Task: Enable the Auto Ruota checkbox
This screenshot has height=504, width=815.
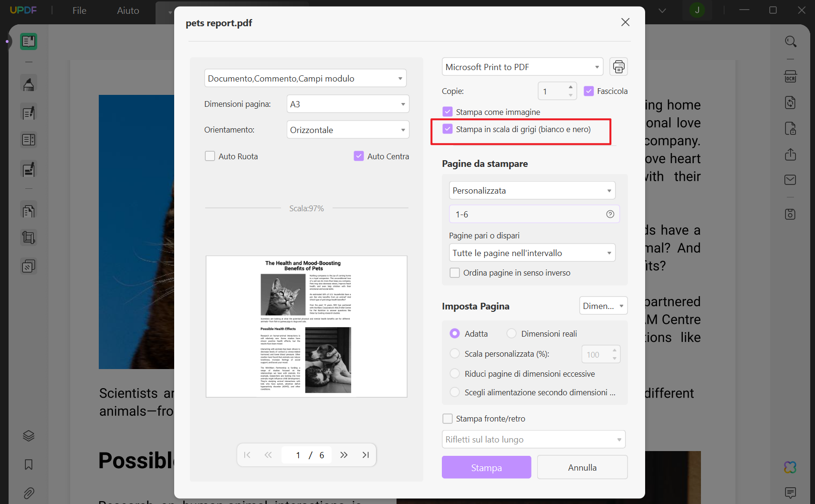Action: [210, 156]
